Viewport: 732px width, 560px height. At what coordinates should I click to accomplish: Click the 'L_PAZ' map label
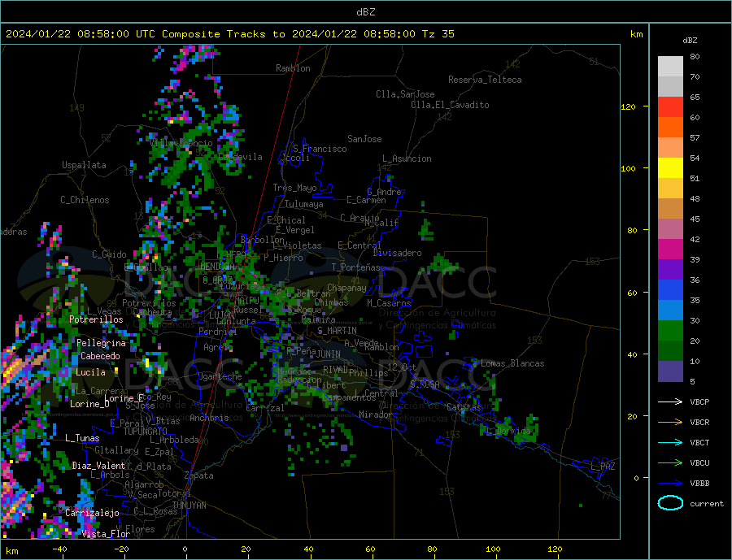603,467
